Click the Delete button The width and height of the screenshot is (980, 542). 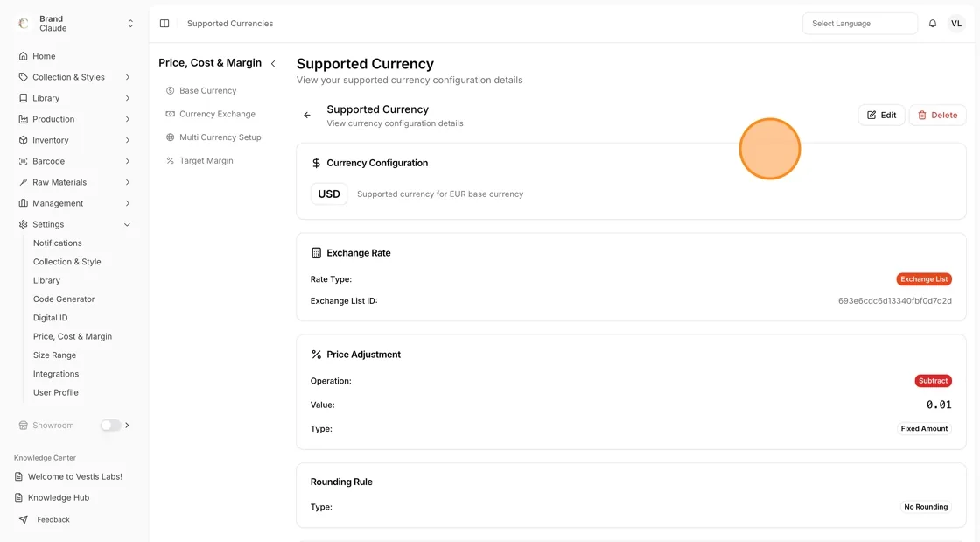coord(937,115)
